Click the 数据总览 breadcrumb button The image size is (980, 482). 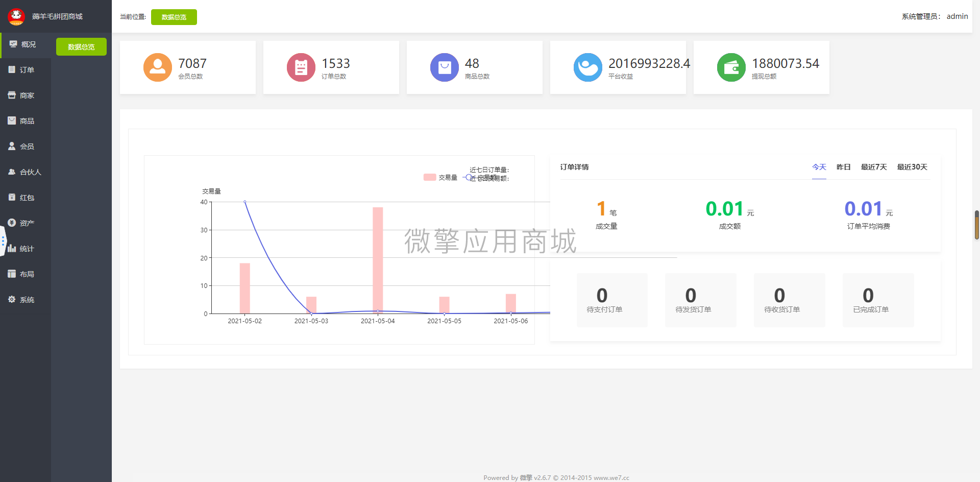tap(174, 17)
